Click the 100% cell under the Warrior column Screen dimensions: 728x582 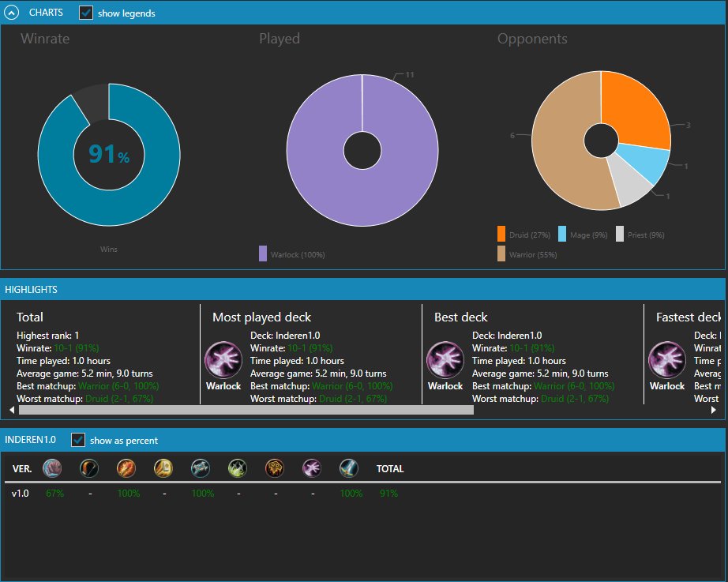(351, 494)
